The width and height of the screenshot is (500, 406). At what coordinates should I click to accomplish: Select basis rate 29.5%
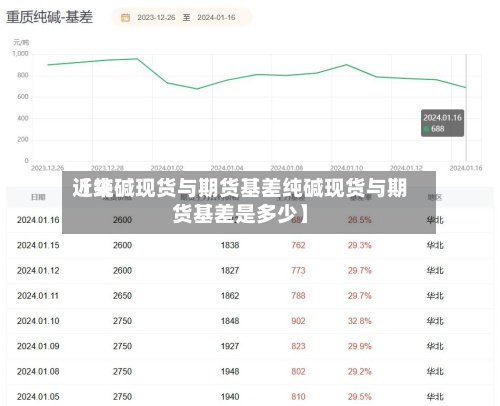pyautogui.click(x=360, y=397)
